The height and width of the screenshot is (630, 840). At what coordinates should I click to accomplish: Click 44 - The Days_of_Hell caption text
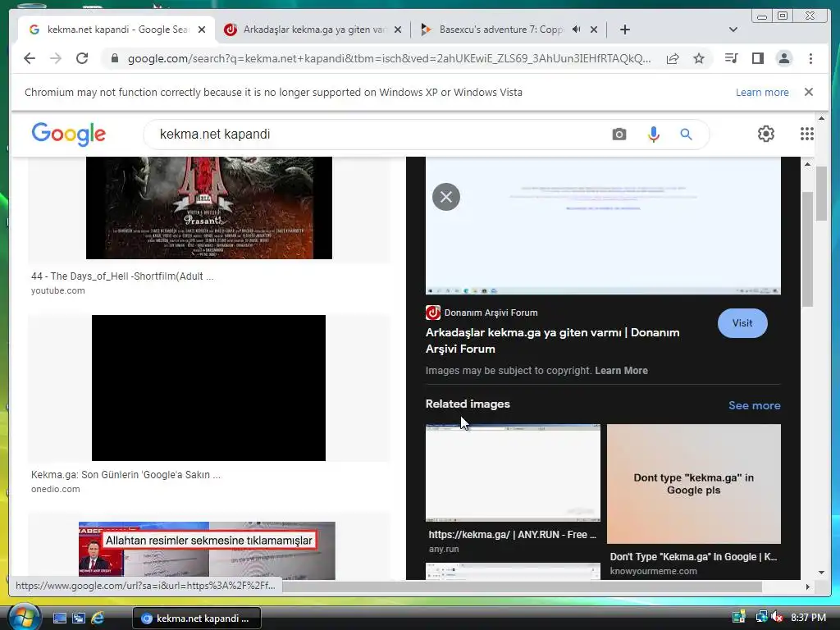(122, 276)
